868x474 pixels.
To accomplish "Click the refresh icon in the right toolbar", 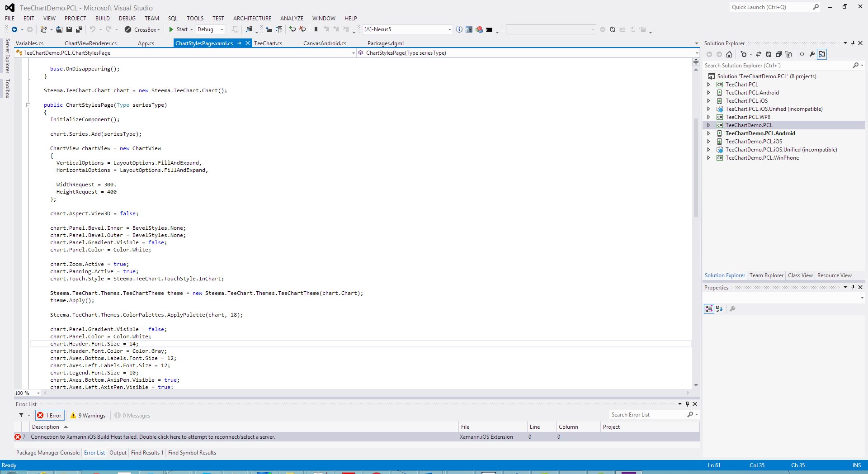I will (613, 29).
